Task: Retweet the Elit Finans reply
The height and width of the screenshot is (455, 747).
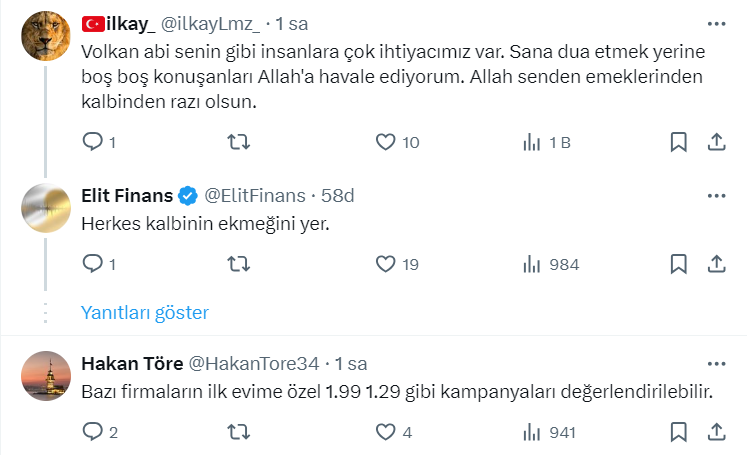Action: click(240, 264)
